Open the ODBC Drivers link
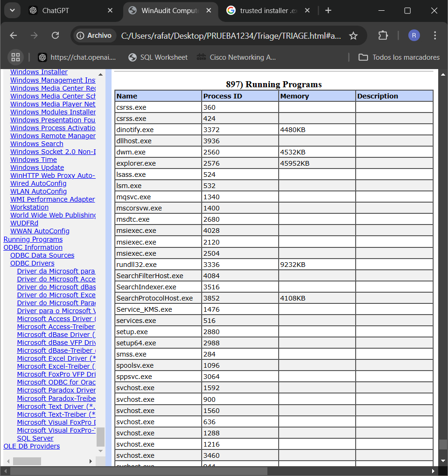This screenshot has height=476, width=448. pos(33,263)
